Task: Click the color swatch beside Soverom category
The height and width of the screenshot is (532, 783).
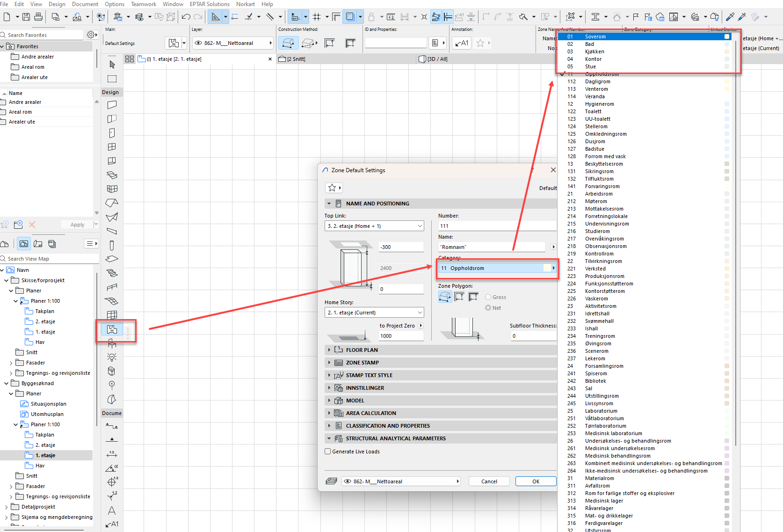Action: [727, 36]
